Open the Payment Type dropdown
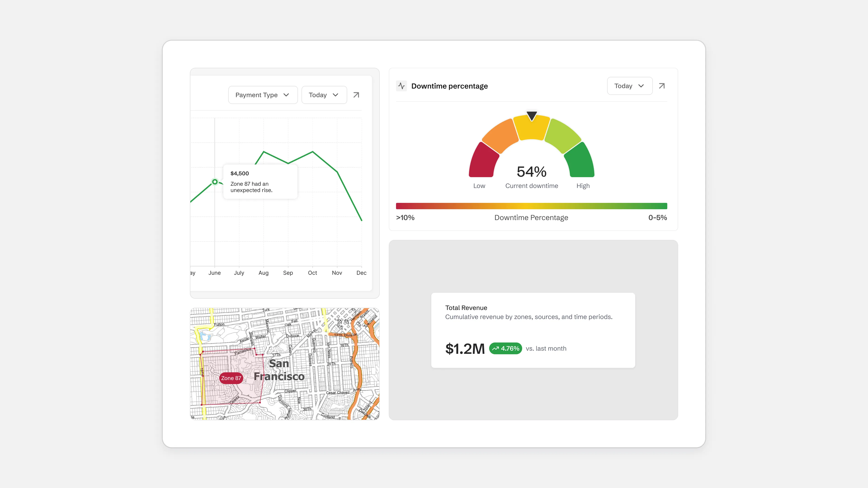This screenshot has width=868, height=488. (x=263, y=95)
